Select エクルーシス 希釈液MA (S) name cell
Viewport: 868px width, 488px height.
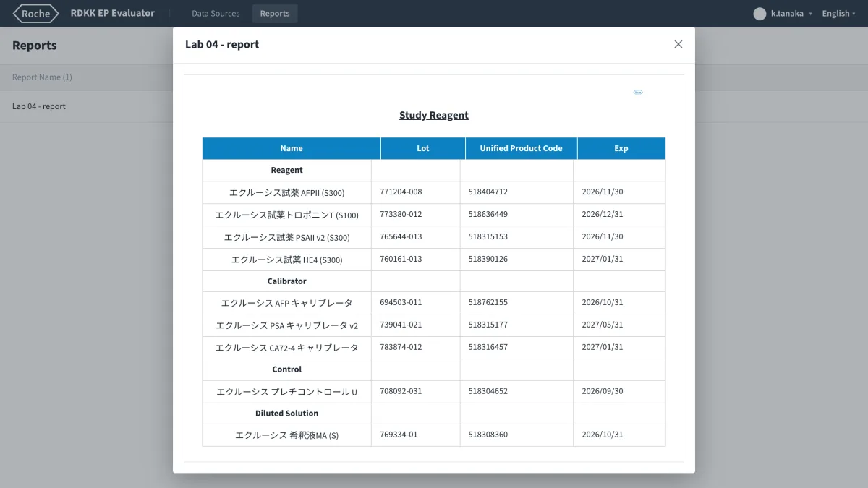(287, 435)
